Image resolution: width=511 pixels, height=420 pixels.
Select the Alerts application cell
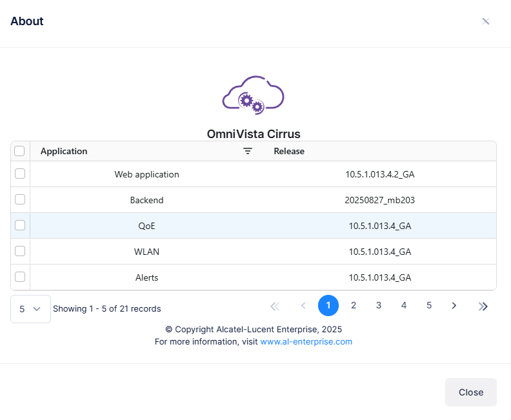pyautogui.click(x=146, y=277)
